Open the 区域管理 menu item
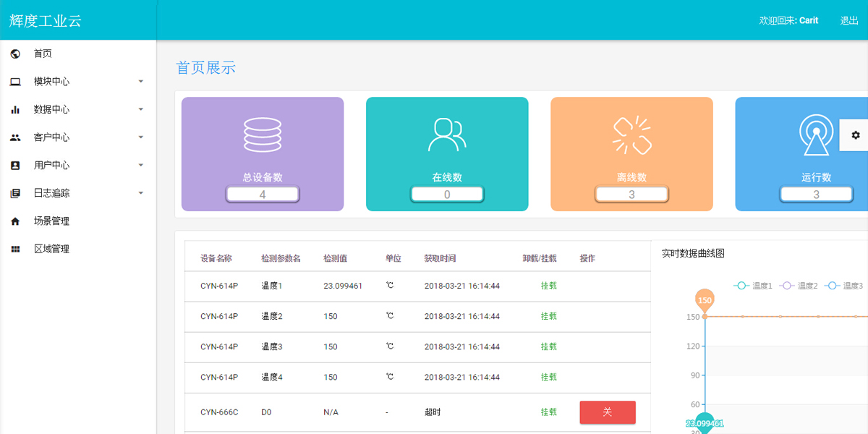The height and width of the screenshot is (434, 868). pyautogui.click(x=51, y=249)
